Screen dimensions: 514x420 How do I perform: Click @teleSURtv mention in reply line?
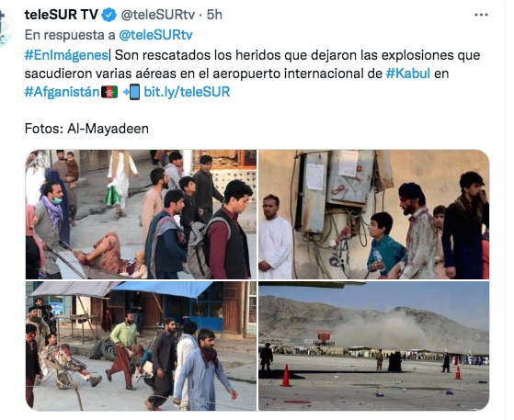pos(155,35)
